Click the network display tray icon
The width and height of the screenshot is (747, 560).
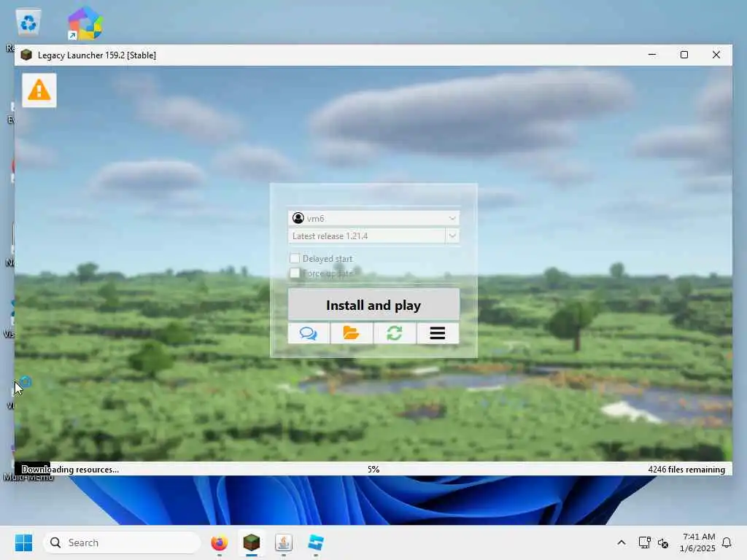(x=644, y=542)
